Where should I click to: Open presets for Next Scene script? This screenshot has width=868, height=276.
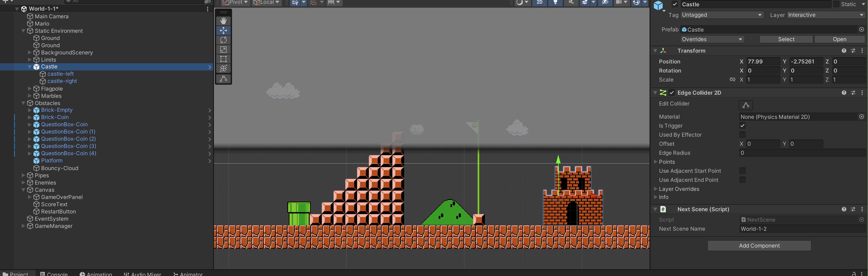853,209
